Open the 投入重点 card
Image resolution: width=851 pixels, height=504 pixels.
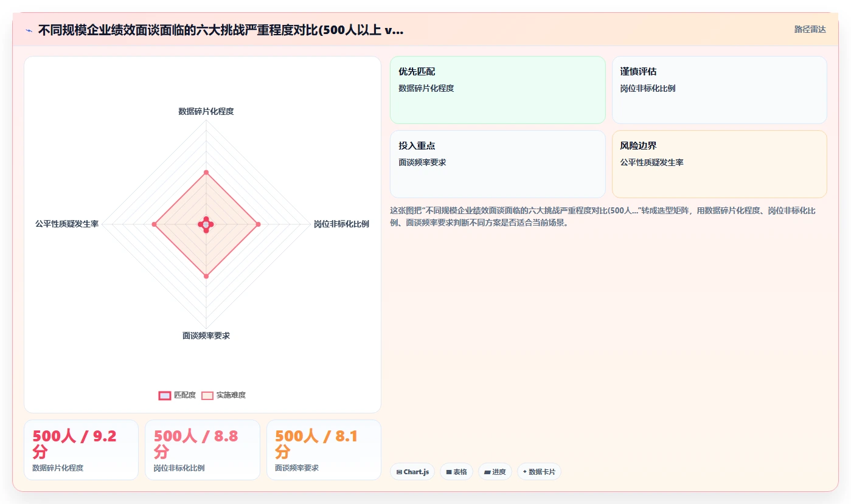coord(498,164)
